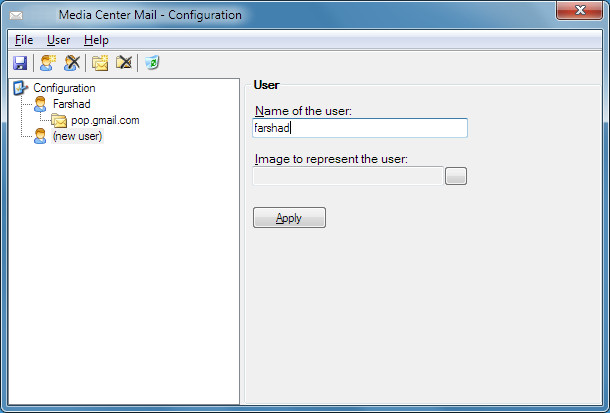Select the pop.gmail.com account node
The height and width of the screenshot is (413, 610).
[x=105, y=121]
